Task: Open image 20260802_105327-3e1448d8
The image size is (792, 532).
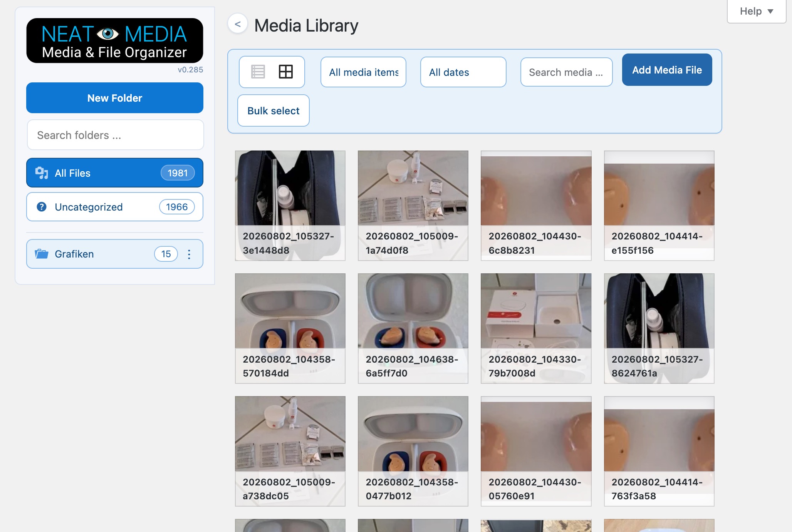Action: (290, 206)
